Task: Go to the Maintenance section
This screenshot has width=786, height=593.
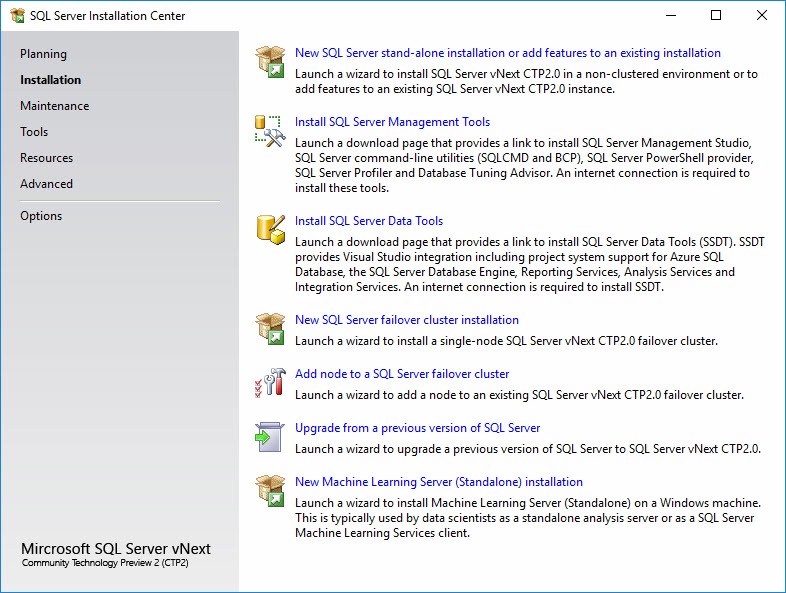Action: pyautogui.click(x=55, y=106)
